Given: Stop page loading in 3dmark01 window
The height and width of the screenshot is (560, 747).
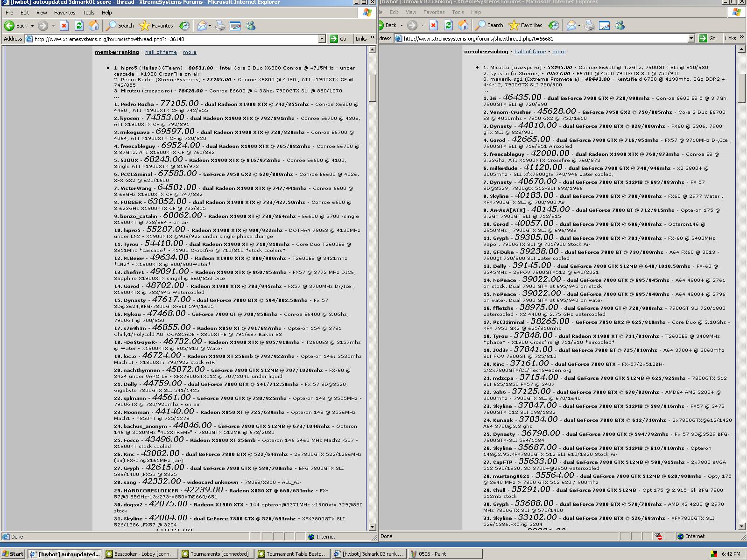Looking at the screenshot, I should [x=64, y=26].
